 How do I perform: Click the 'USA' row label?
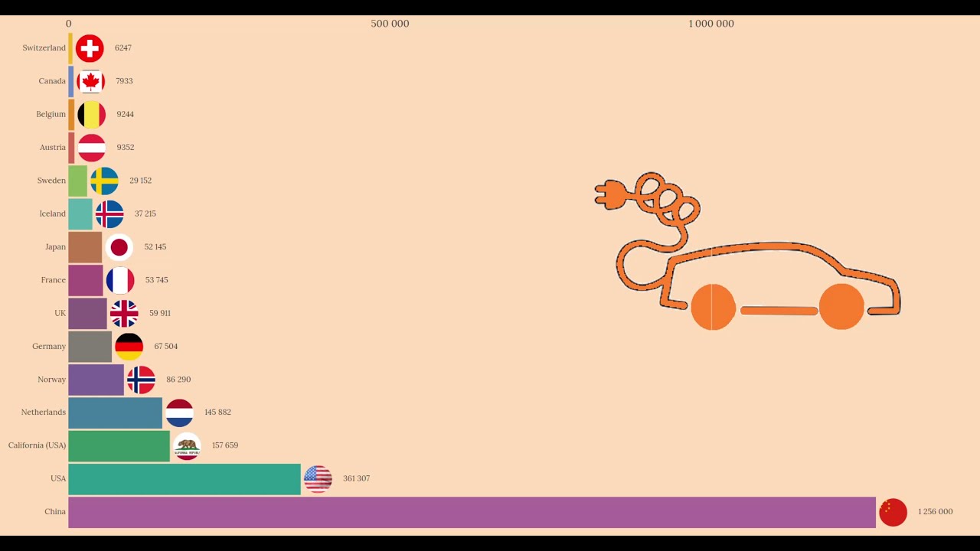pos(58,478)
